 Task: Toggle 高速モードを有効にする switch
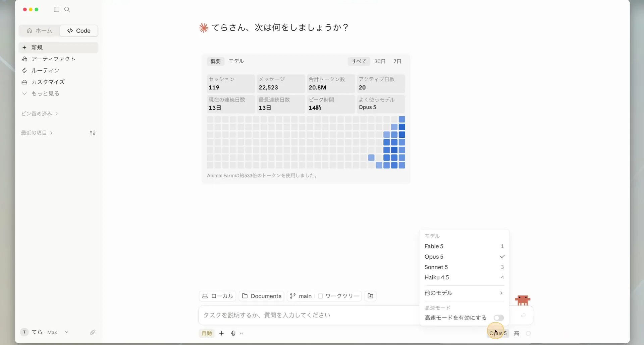point(499,318)
